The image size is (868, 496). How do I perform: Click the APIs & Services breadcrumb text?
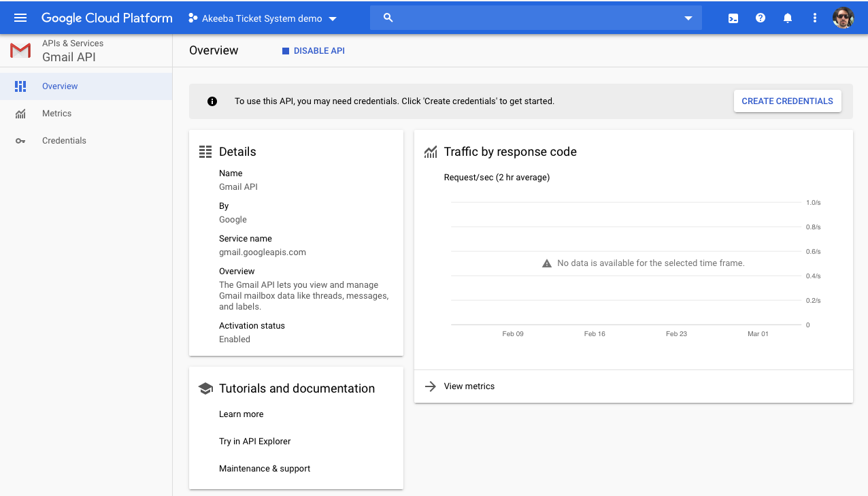pos(73,44)
